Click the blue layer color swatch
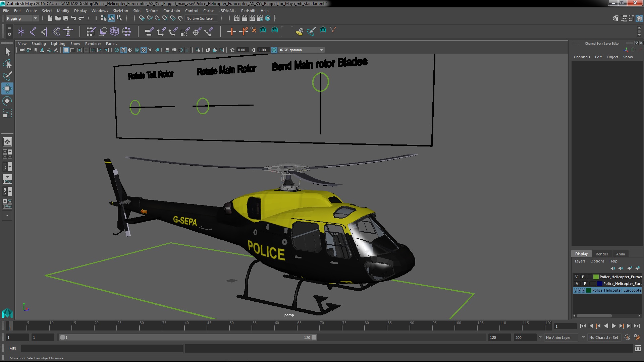 (599, 284)
